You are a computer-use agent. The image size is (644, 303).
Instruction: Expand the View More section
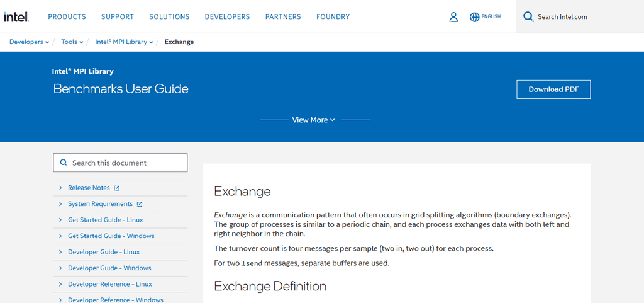point(313,120)
